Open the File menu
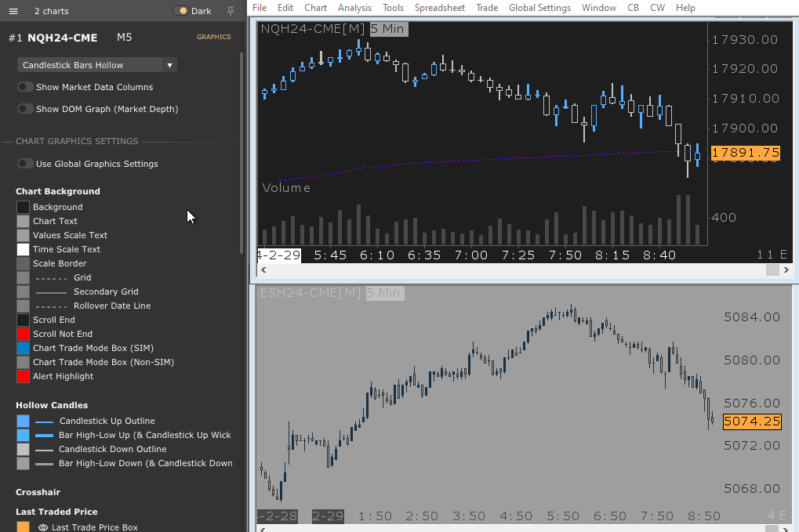 point(260,8)
